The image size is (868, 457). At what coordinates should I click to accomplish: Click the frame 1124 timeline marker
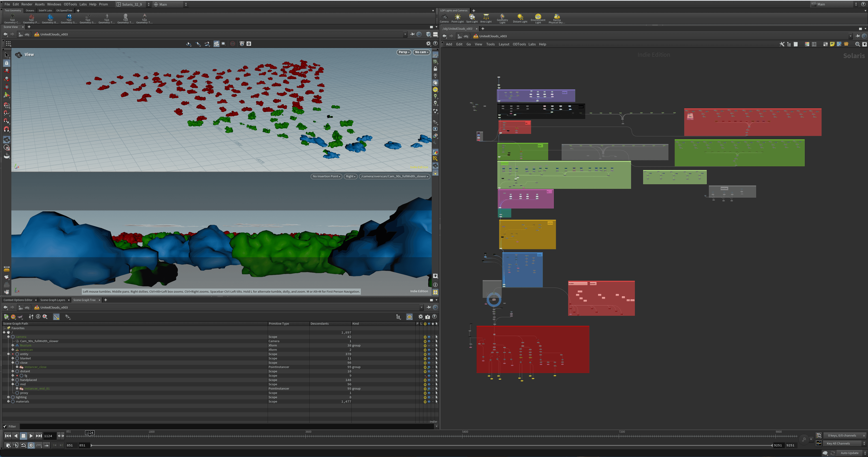pyautogui.click(x=90, y=433)
